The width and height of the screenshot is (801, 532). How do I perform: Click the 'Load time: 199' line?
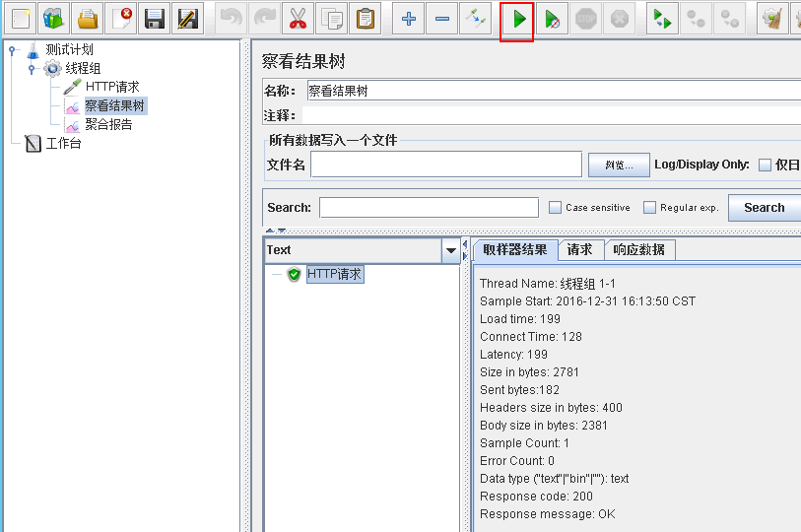pyautogui.click(x=520, y=319)
